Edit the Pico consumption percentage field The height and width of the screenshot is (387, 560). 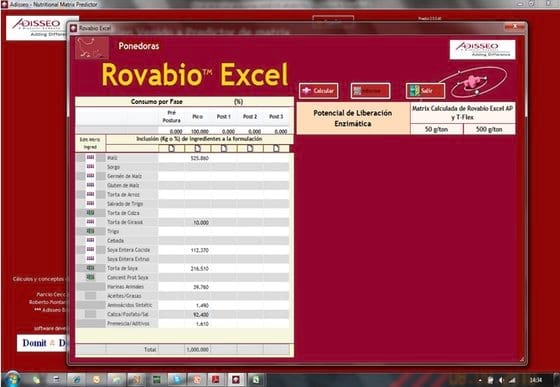[x=198, y=131]
